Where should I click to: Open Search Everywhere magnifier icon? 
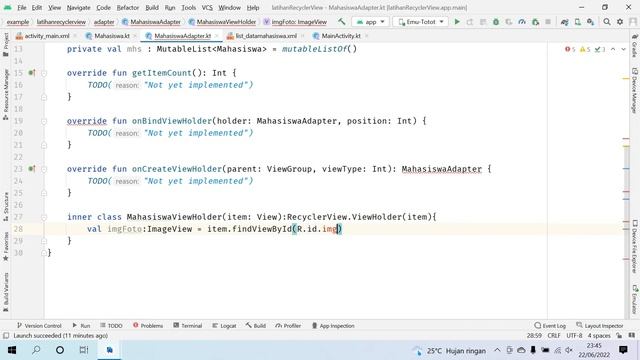(x=607, y=22)
